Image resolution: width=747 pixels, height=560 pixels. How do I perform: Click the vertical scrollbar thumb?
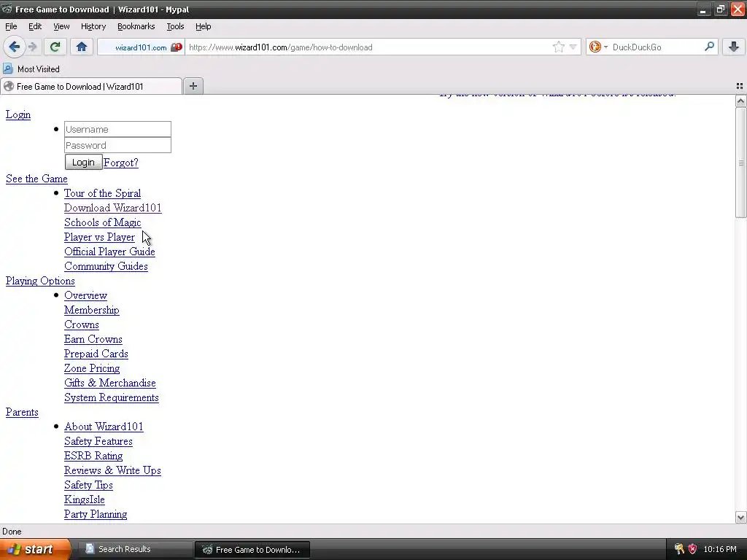click(x=740, y=163)
